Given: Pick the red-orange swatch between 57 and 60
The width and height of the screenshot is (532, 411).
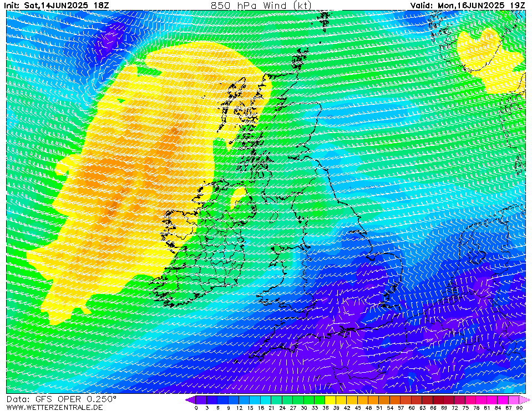Looking at the screenshot, I should tap(406, 400).
